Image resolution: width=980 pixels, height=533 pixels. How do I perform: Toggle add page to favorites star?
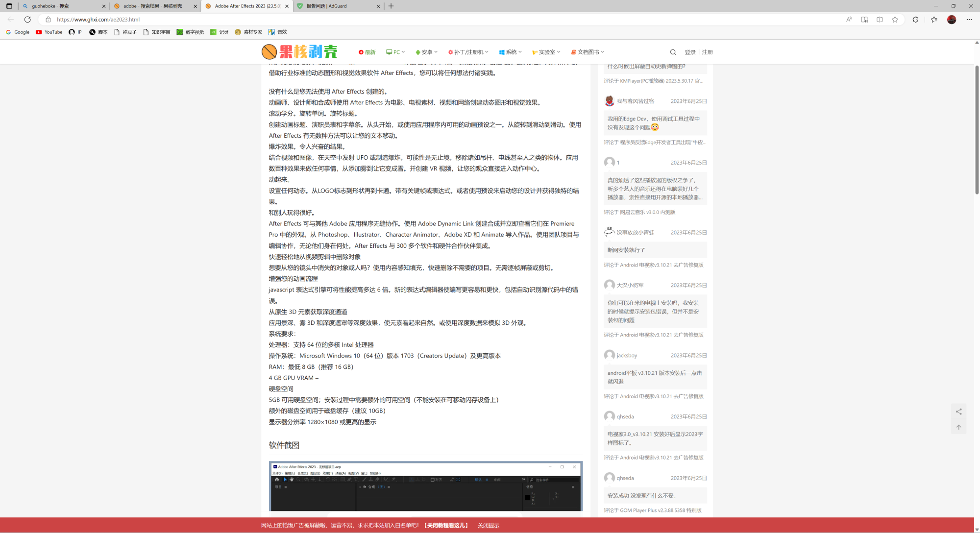pos(895,19)
